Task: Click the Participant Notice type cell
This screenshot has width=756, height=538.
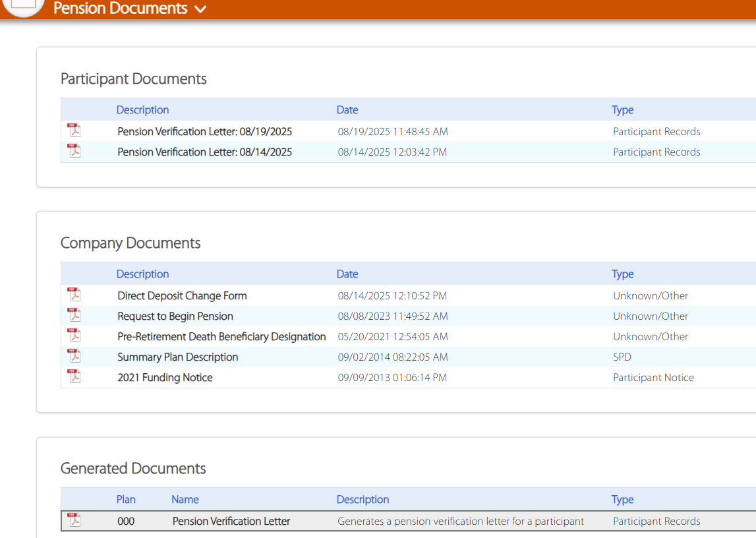Action: pos(653,378)
